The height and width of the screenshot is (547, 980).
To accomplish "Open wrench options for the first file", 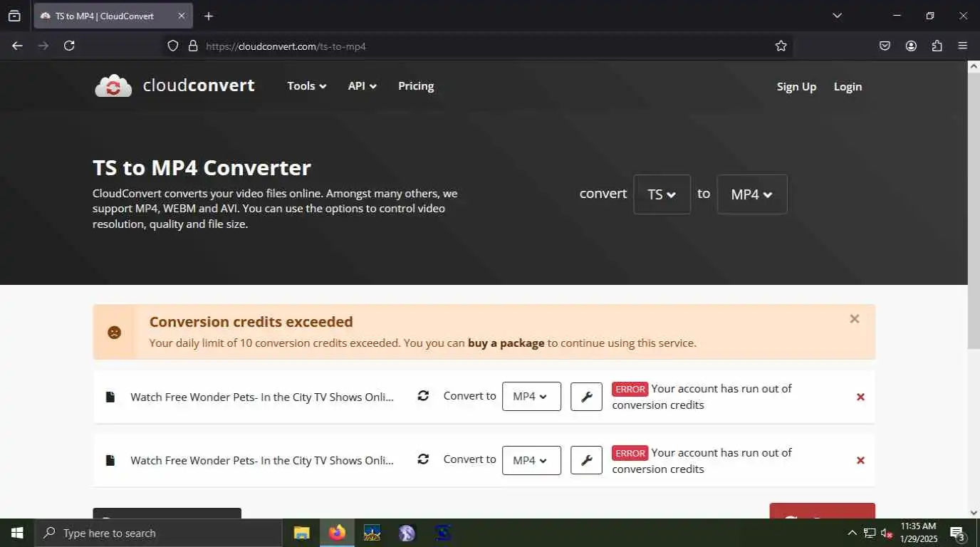I will (587, 397).
